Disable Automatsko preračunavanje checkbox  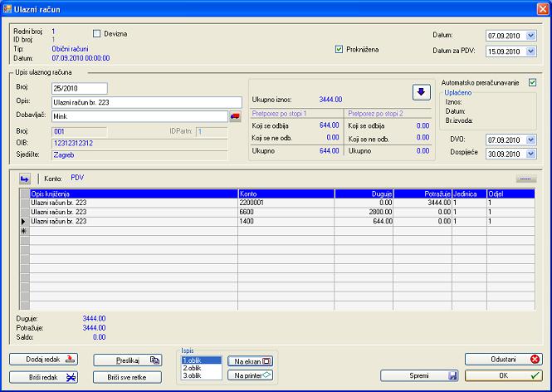pos(533,82)
